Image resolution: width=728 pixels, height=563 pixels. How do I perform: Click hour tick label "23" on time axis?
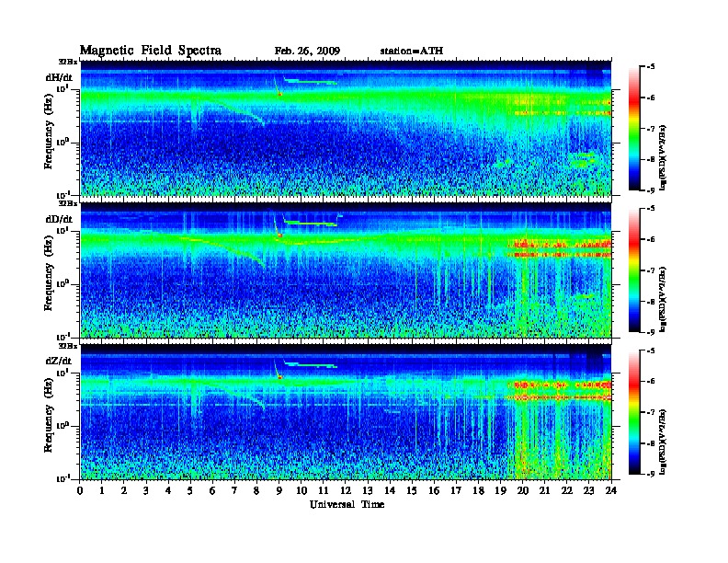coord(589,490)
